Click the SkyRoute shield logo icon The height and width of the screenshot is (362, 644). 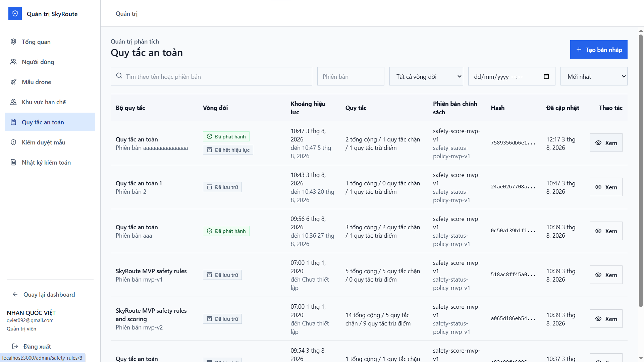tap(15, 13)
